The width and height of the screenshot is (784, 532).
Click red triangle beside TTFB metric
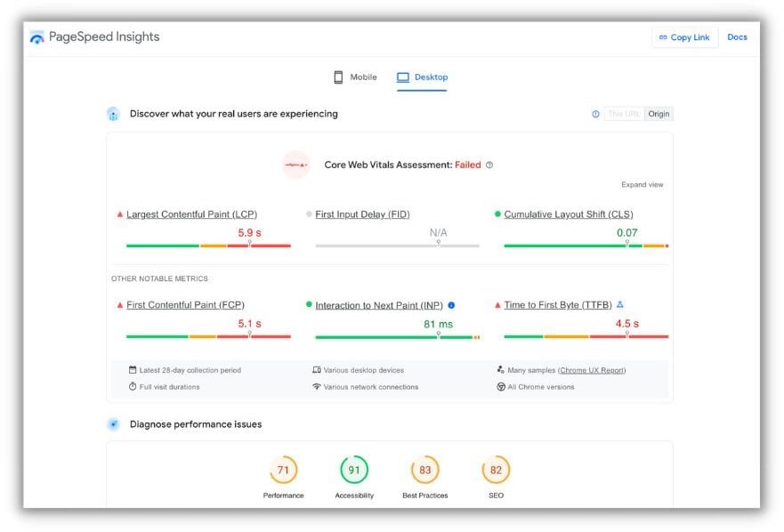click(x=497, y=305)
